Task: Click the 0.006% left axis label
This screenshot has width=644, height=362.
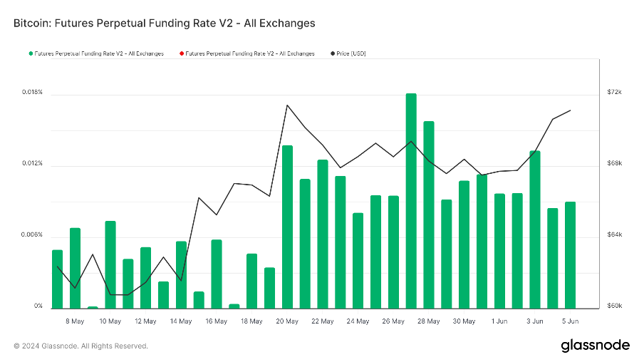Action: coord(32,235)
